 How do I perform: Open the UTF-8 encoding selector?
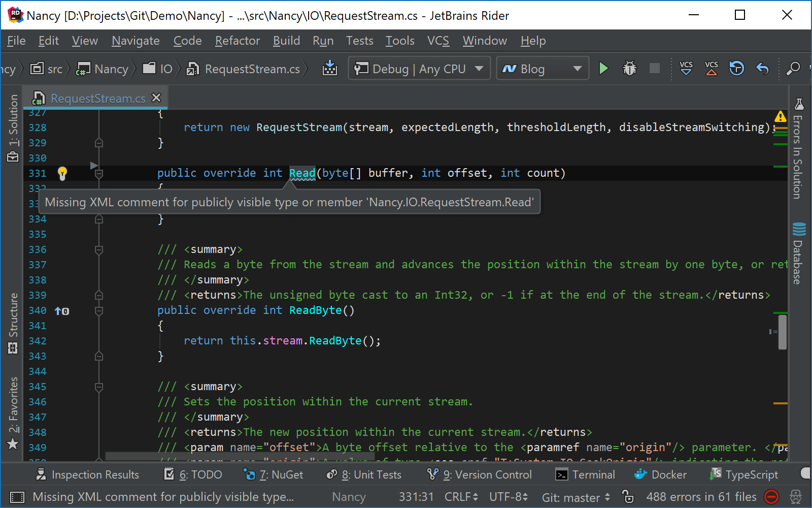click(509, 497)
